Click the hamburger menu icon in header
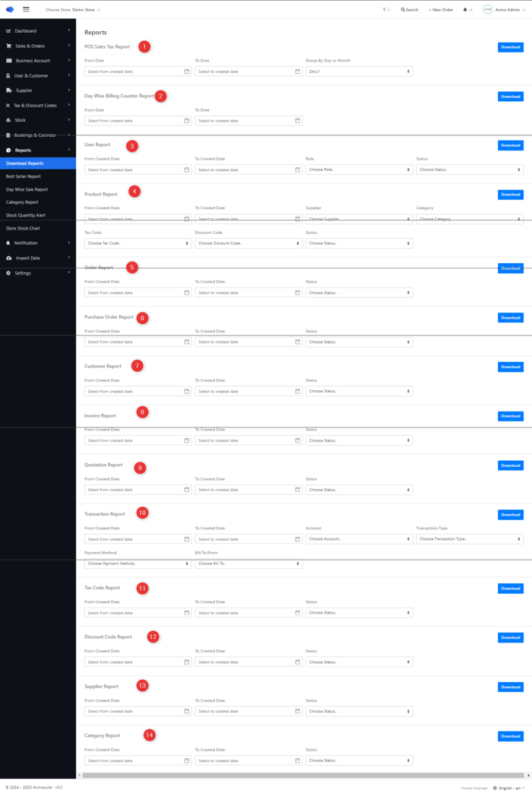Screen dimensions: 532x797 26,10
